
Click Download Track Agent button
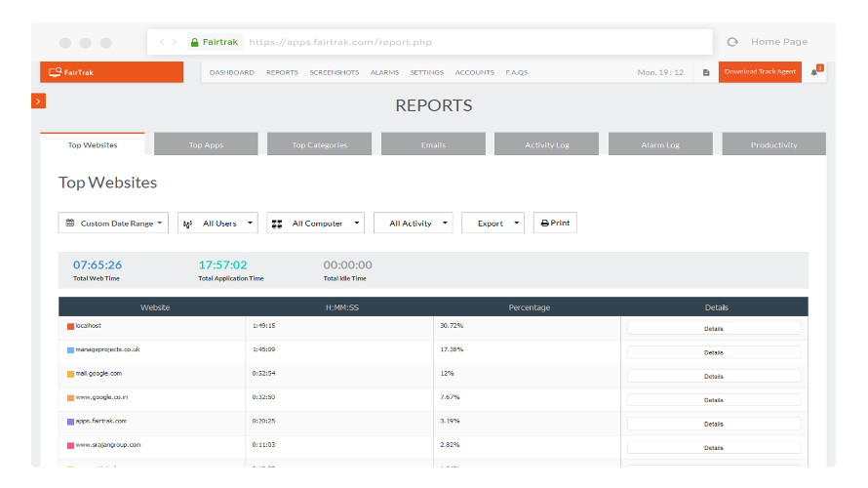760,72
